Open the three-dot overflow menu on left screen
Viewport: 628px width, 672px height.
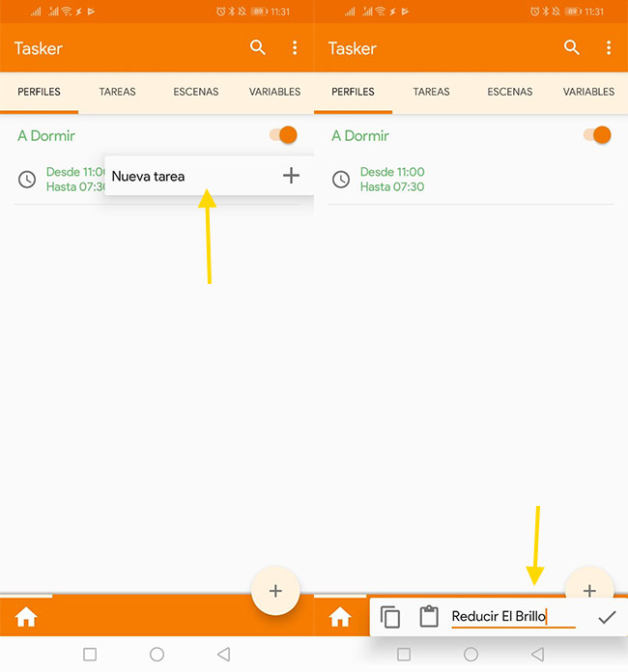[295, 48]
